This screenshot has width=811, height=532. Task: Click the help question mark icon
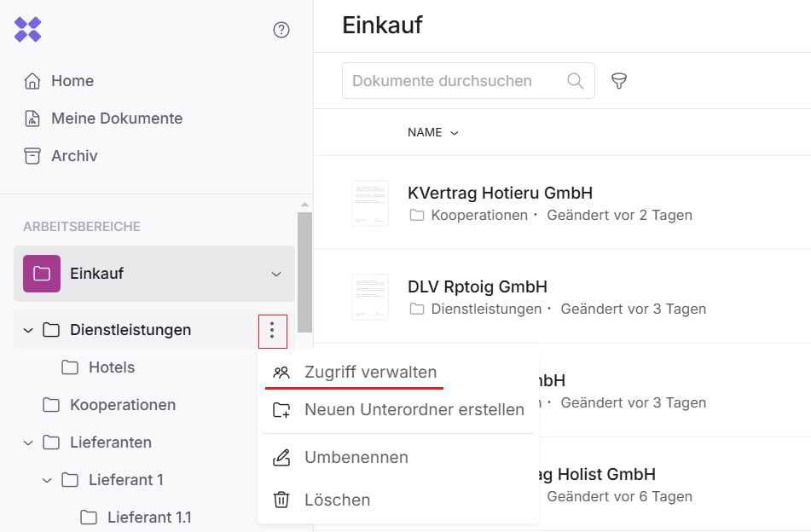(x=281, y=30)
